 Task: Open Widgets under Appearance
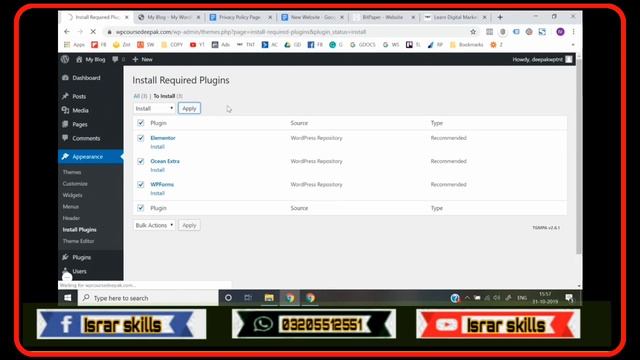(73, 195)
